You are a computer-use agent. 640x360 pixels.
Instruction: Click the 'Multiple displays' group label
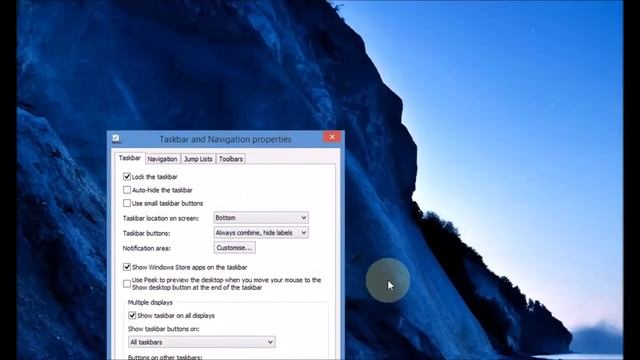coord(150,302)
